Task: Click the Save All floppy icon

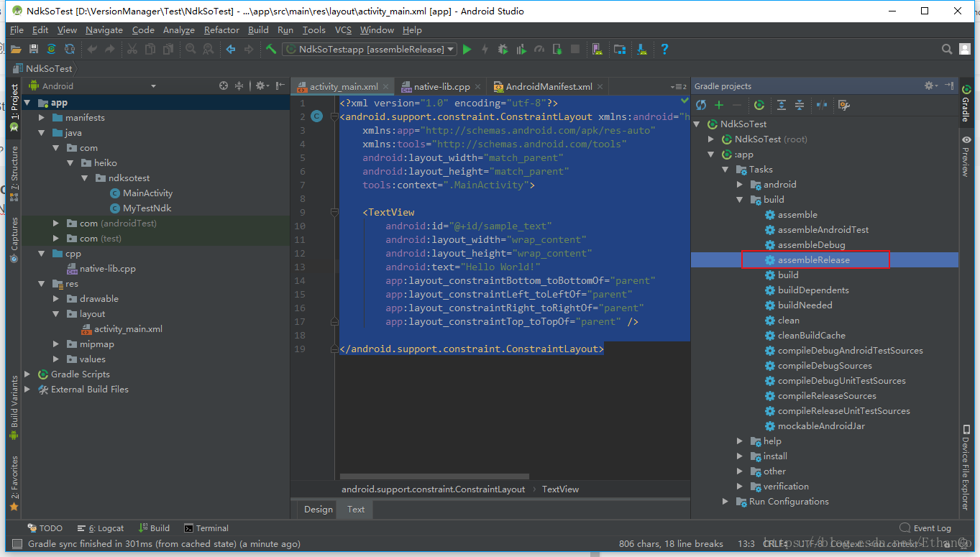Action: [x=34, y=49]
